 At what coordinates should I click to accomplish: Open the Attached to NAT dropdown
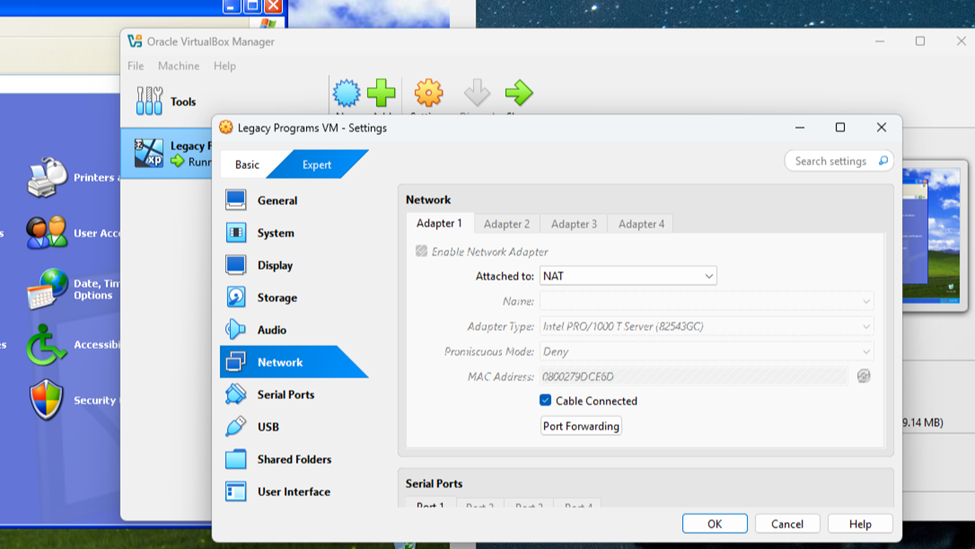628,276
